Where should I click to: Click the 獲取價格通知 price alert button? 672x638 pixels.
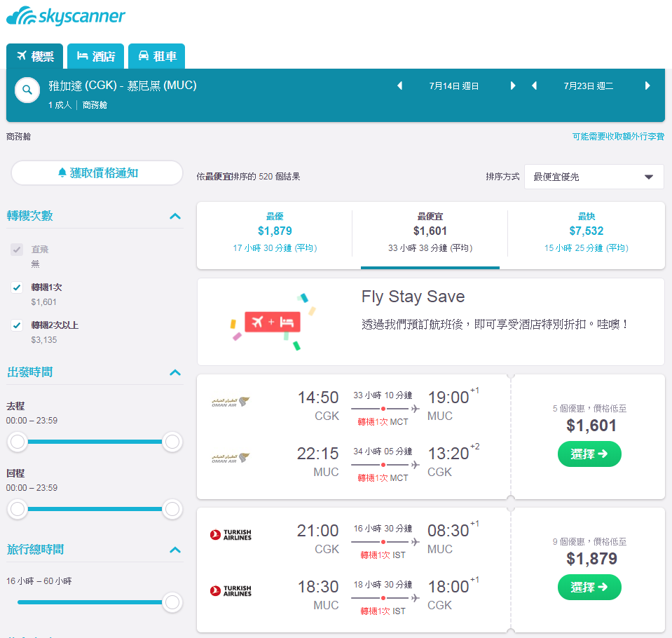pyautogui.click(x=97, y=172)
